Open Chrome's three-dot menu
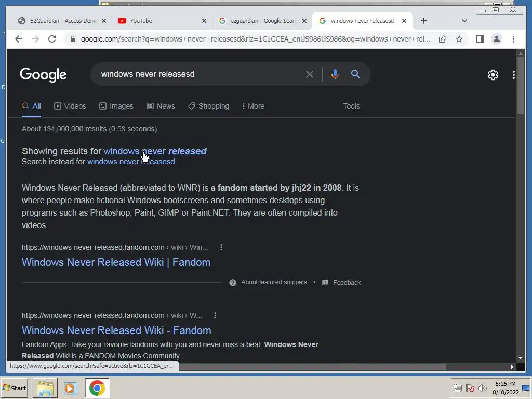Viewport: 532px width, 399px height. [513, 39]
